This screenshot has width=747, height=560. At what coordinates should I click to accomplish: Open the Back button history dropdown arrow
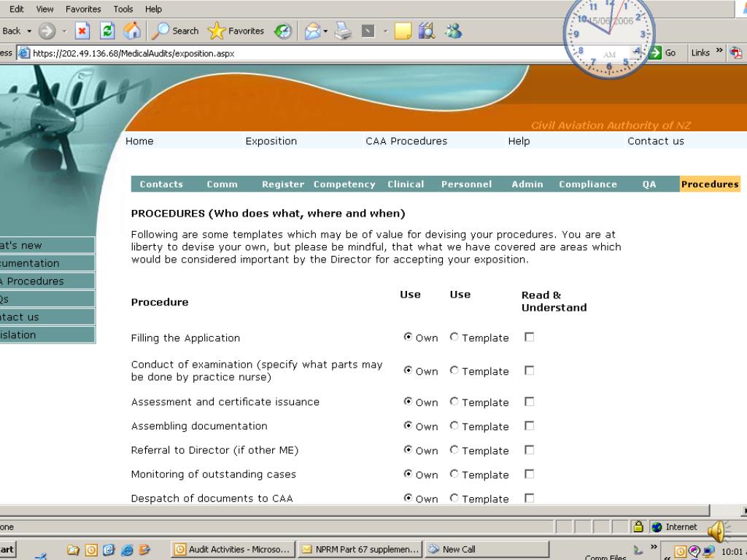coord(29,31)
